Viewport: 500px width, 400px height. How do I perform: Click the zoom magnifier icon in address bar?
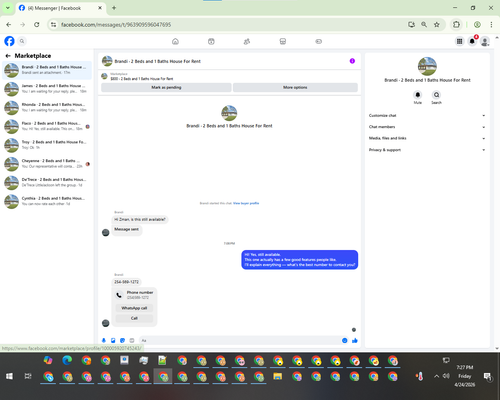[424, 25]
